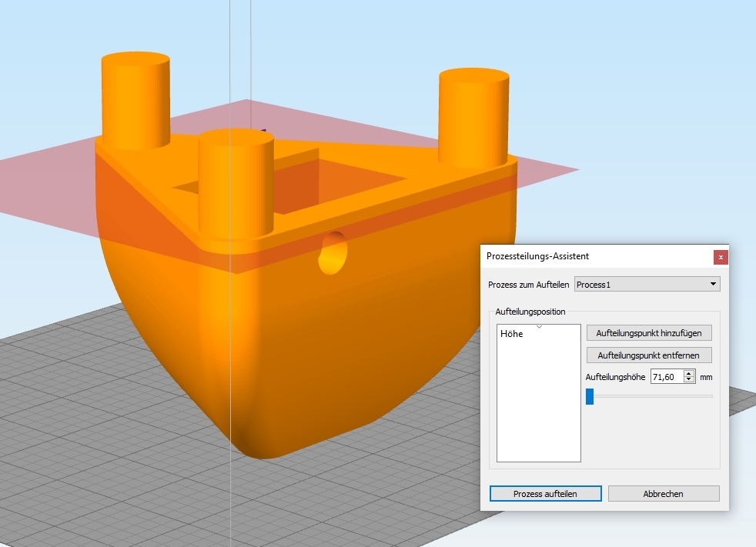756x547 pixels.
Task: Cancel the dialog with 'Abbrechen'
Action: (663, 494)
